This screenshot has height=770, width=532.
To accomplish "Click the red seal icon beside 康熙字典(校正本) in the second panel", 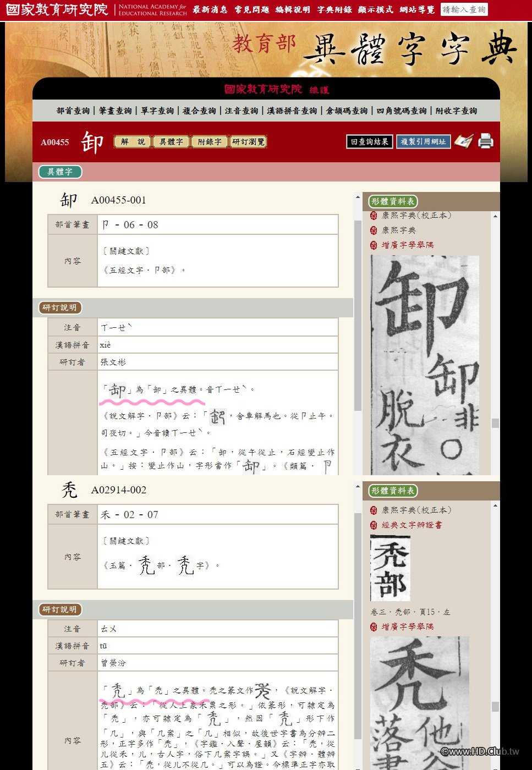I will (374, 510).
